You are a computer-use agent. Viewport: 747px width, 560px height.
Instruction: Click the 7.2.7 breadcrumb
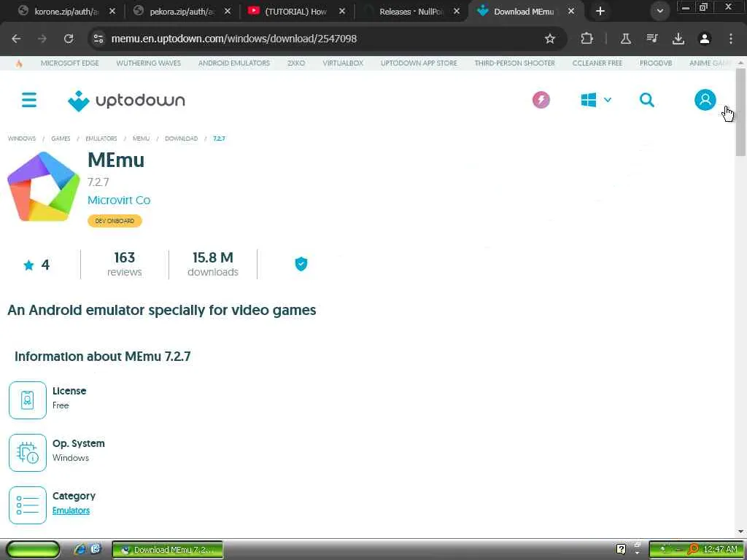click(219, 139)
